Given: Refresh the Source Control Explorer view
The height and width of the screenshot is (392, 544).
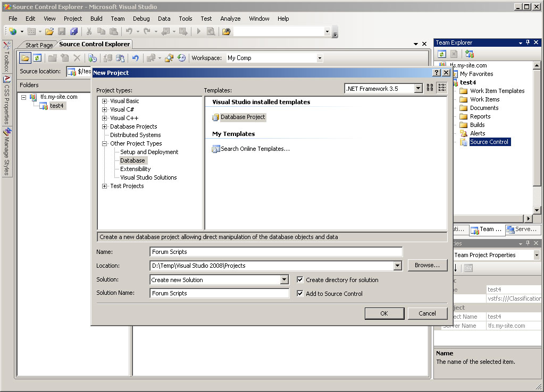Looking at the screenshot, I should 37,58.
